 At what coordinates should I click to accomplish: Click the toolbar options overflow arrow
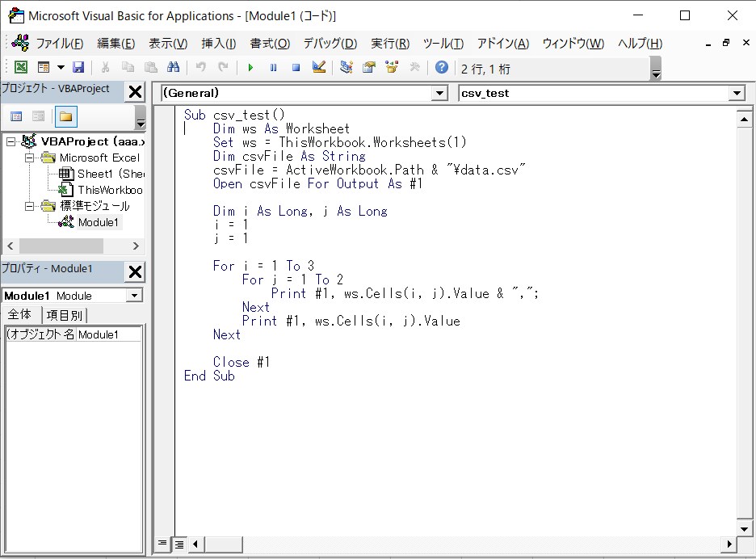click(656, 69)
